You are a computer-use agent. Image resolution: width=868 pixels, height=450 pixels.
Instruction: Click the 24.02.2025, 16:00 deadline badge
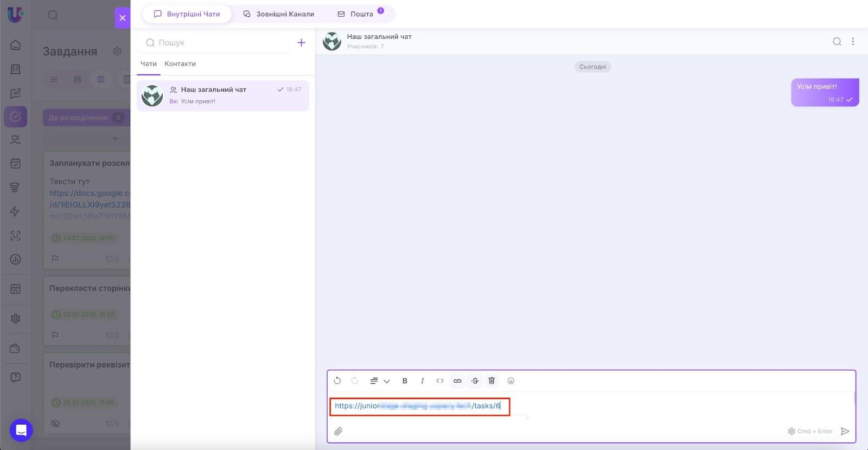pos(84,238)
